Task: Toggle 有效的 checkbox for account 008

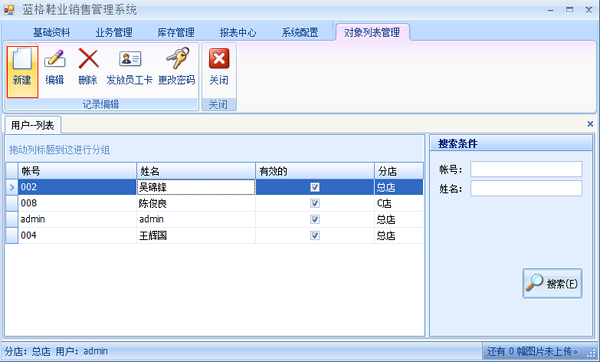Action: [x=315, y=203]
